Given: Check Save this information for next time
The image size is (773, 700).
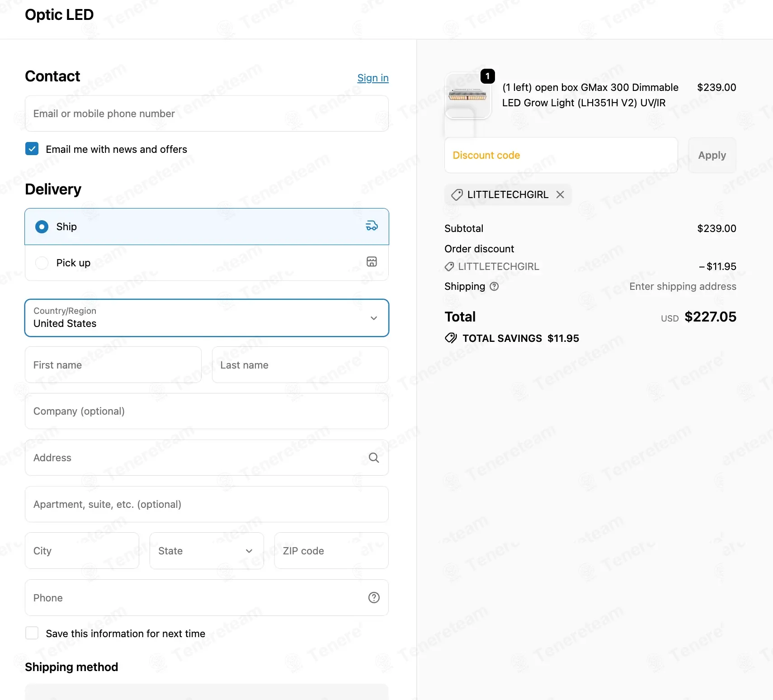Looking at the screenshot, I should coord(32,633).
